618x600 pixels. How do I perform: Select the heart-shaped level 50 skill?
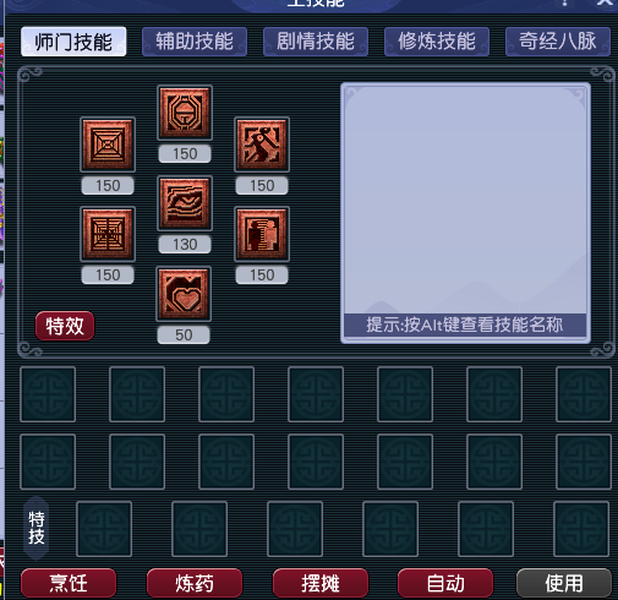tap(184, 294)
